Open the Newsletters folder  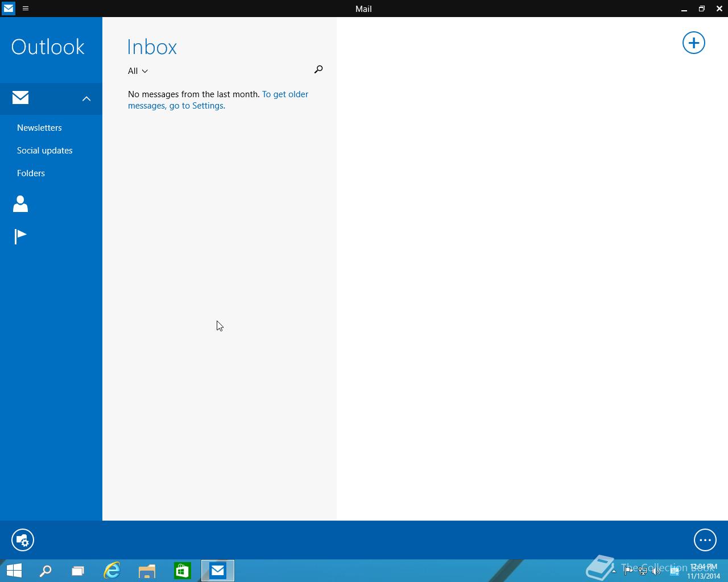click(x=39, y=128)
